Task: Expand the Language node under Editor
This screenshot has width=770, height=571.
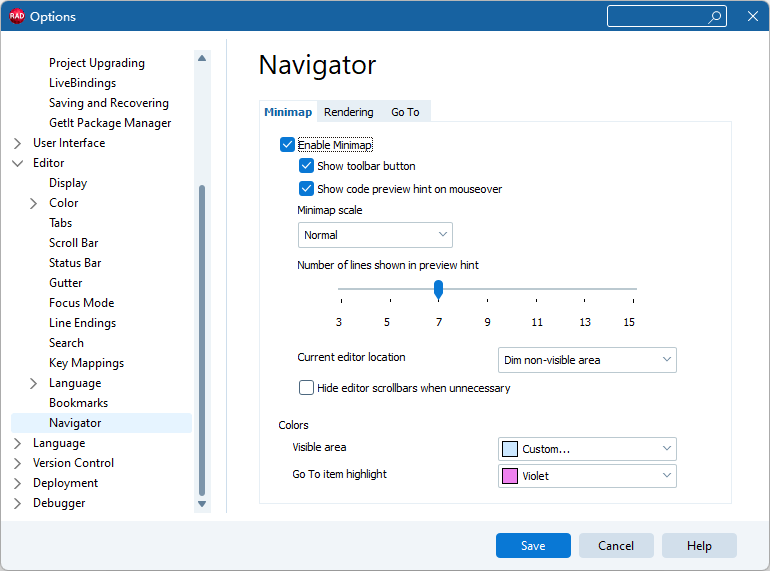Action: click(33, 383)
